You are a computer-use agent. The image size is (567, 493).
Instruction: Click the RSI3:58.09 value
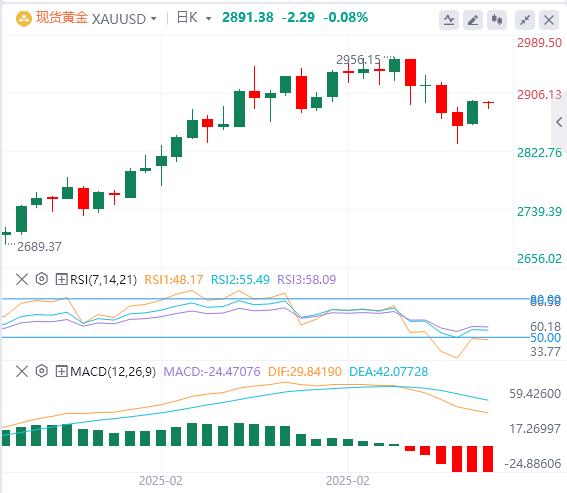[x=307, y=280]
